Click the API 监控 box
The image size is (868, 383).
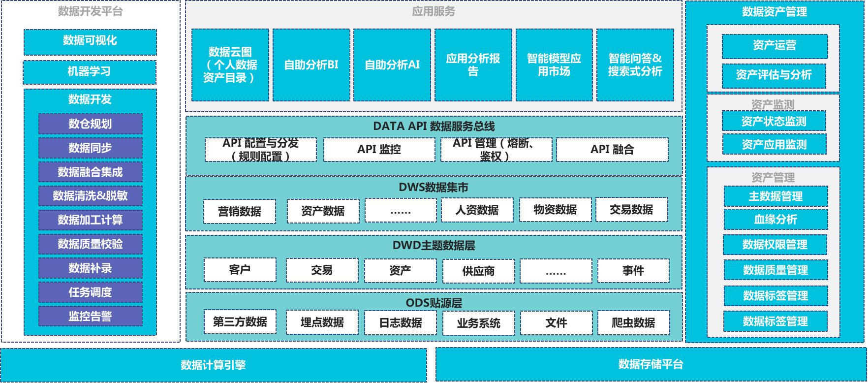tap(379, 150)
